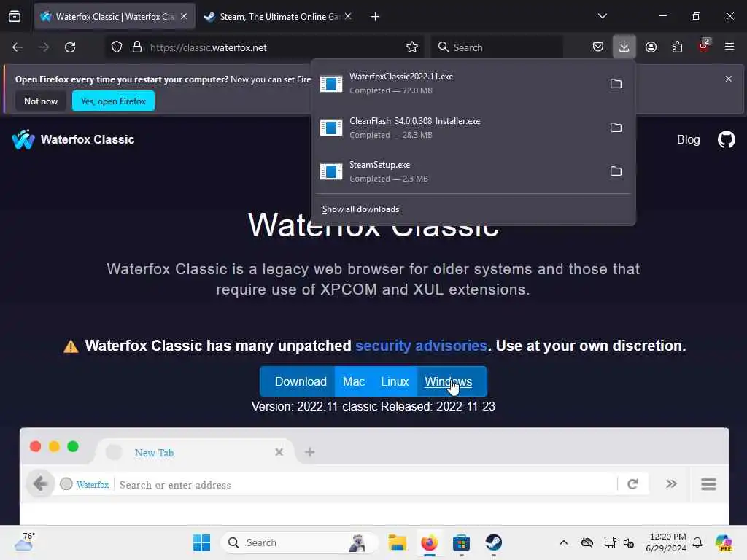Open the hamburger application menu

(729, 47)
